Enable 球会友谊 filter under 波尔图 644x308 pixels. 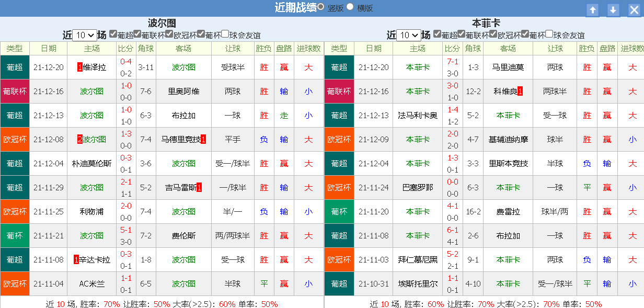(x=225, y=34)
